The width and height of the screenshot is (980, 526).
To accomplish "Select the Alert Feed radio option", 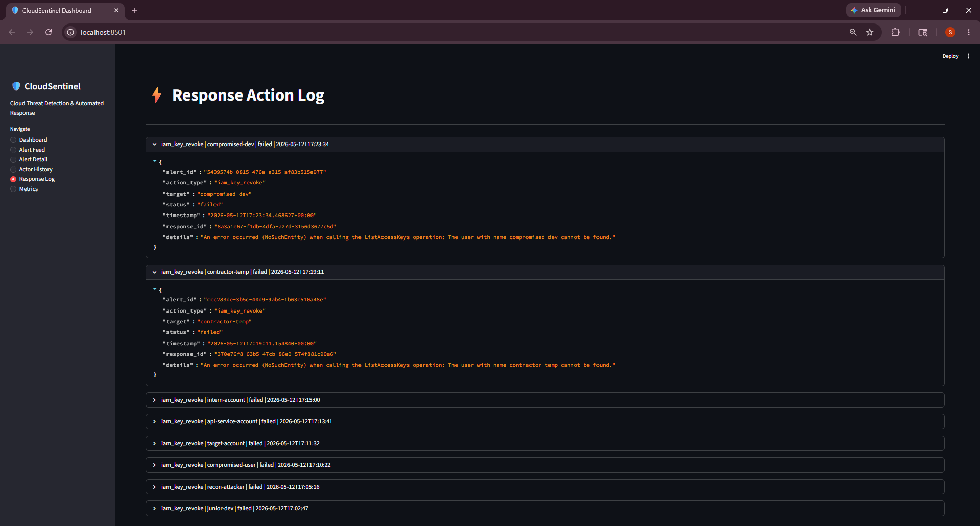I will (x=28, y=150).
